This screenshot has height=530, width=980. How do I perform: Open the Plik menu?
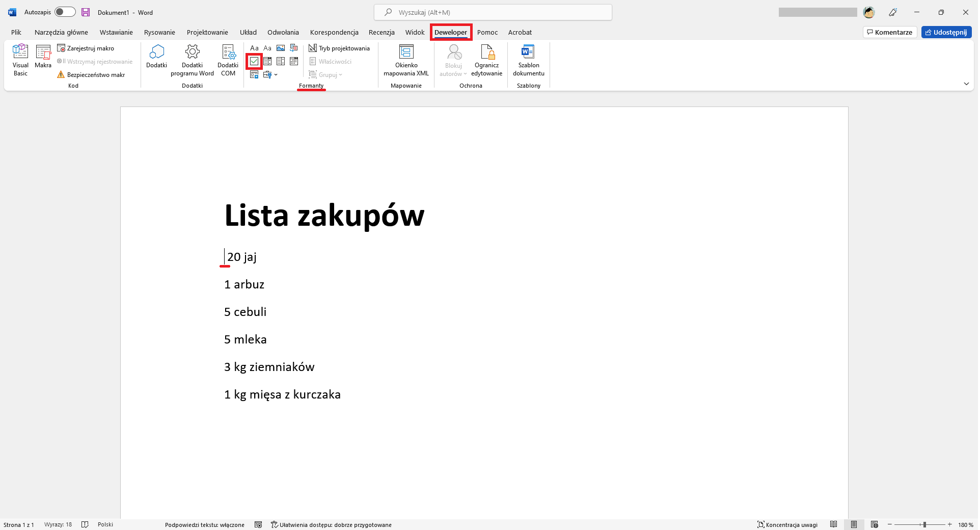[16, 32]
